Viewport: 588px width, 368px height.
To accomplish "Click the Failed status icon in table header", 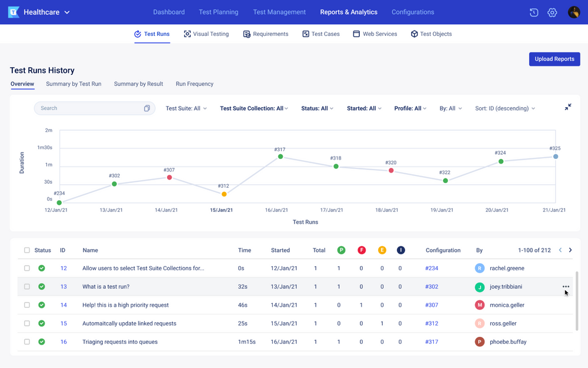I will click(362, 250).
